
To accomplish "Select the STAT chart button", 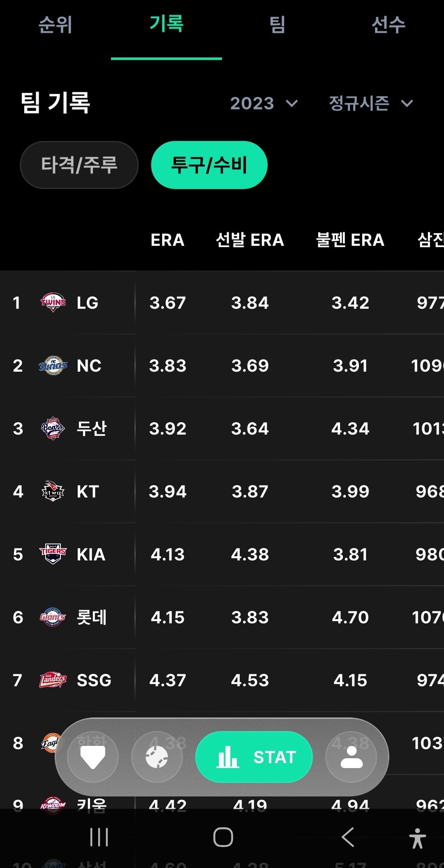I will 254,757.
